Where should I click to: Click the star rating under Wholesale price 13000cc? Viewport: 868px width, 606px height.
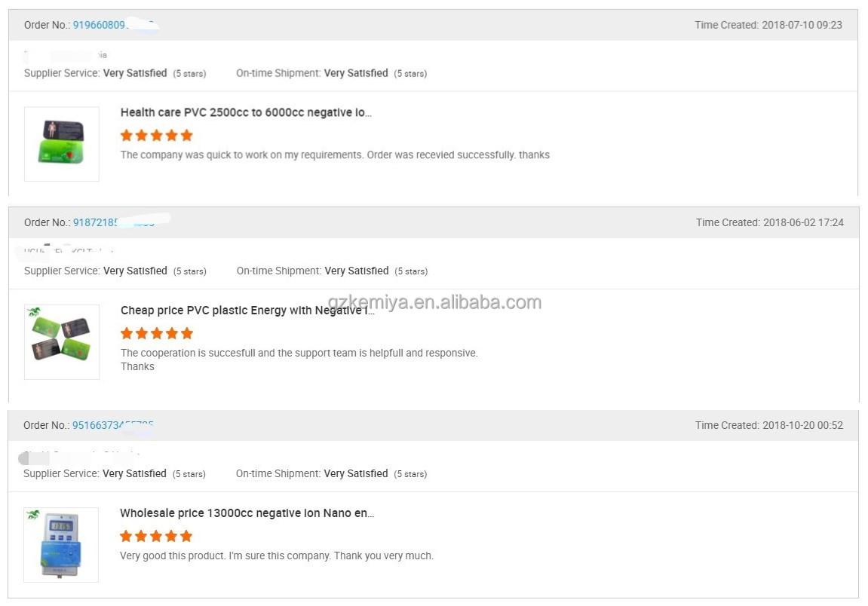[156, 537]
